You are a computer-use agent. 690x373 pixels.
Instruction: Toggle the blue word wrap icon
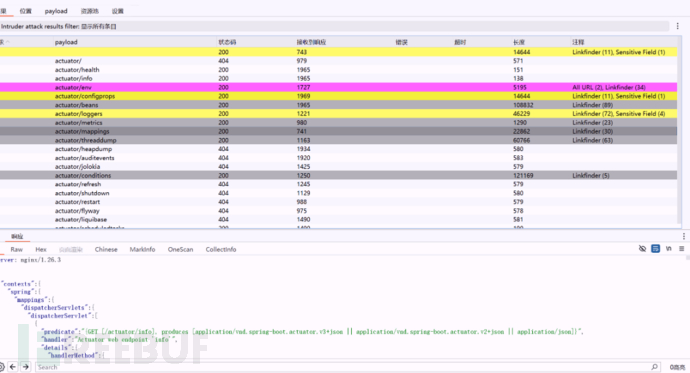click(x=655, y=249)
